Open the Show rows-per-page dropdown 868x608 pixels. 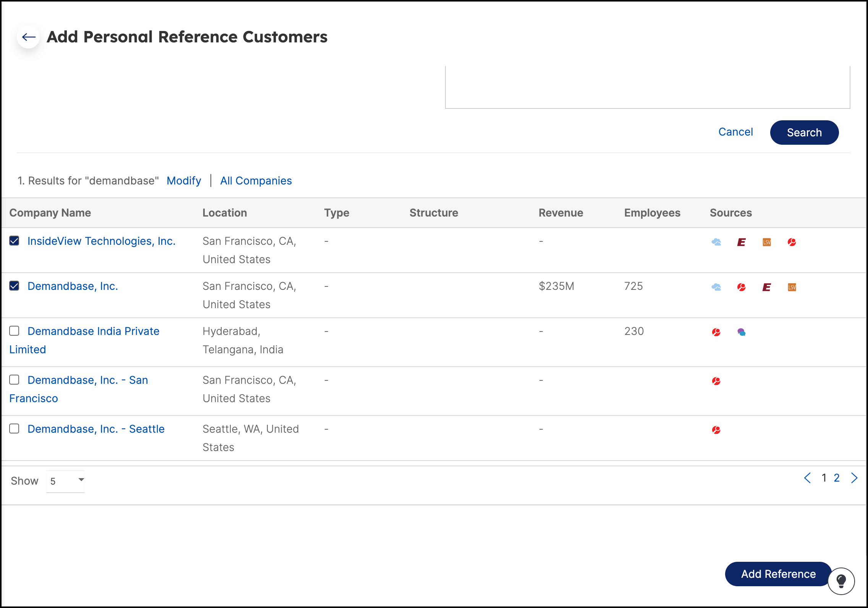pyautogui.click(x=65, y=481)
